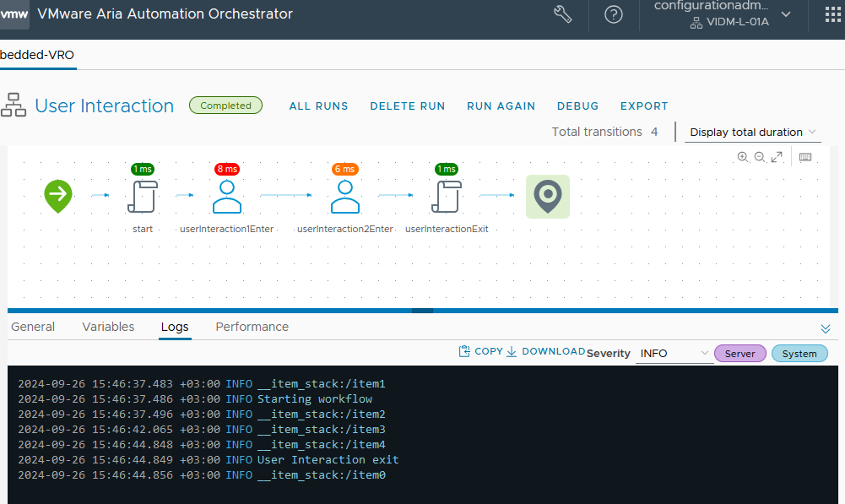Click the User Interaction workflow title
845x504 pixels.
point(105,106)
